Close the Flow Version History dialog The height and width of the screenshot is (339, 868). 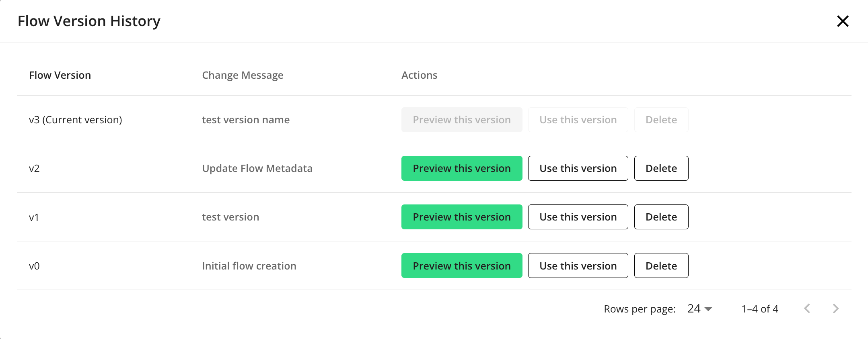point(842,21)
